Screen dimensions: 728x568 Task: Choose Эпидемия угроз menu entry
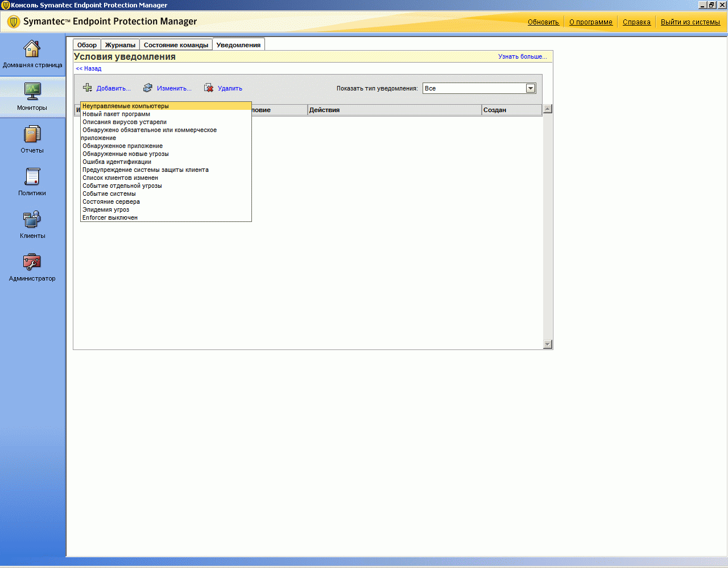[166, 209]
